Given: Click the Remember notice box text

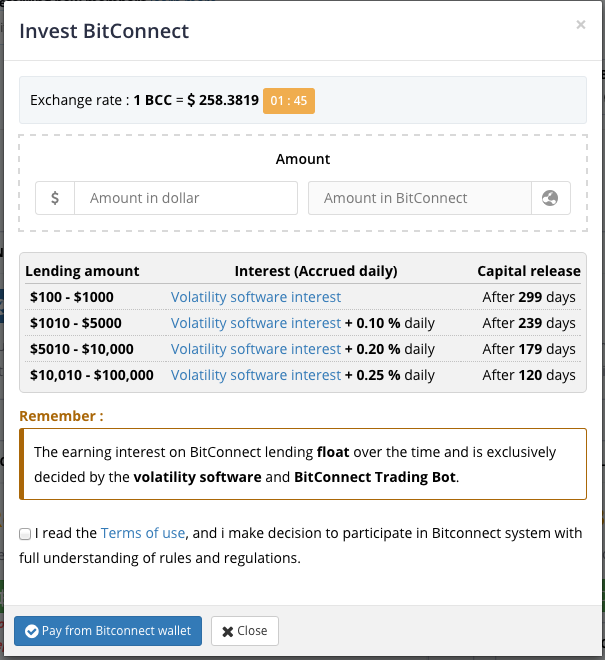Looking at the screenshot, I should pos(303,464).
